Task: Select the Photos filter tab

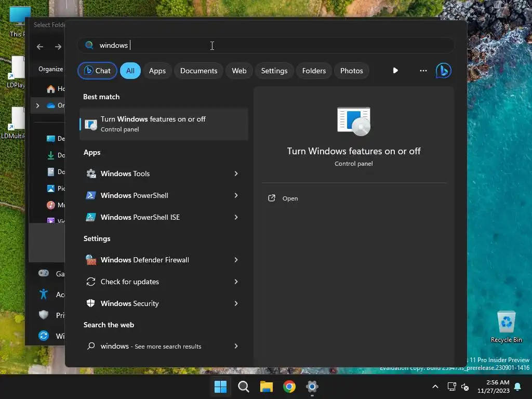Action: (352, 71)
